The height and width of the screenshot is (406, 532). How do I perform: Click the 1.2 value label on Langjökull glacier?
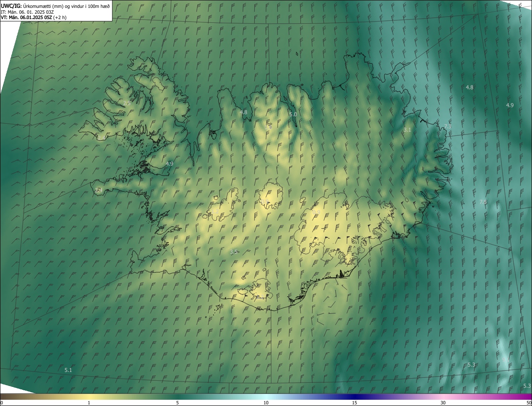coord(215,211)
